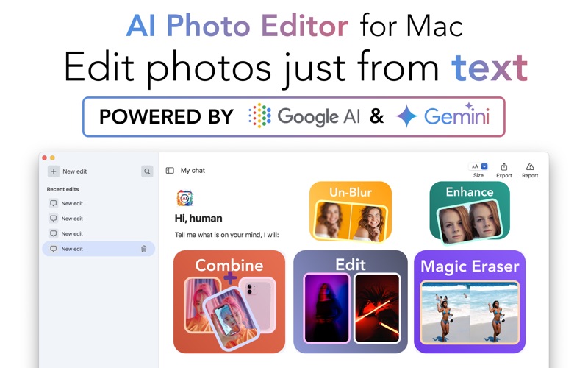This screenshot has width=588, height=368.
Task: Click chat bubble icon of first New edit
Action: (x=54, y=203)
